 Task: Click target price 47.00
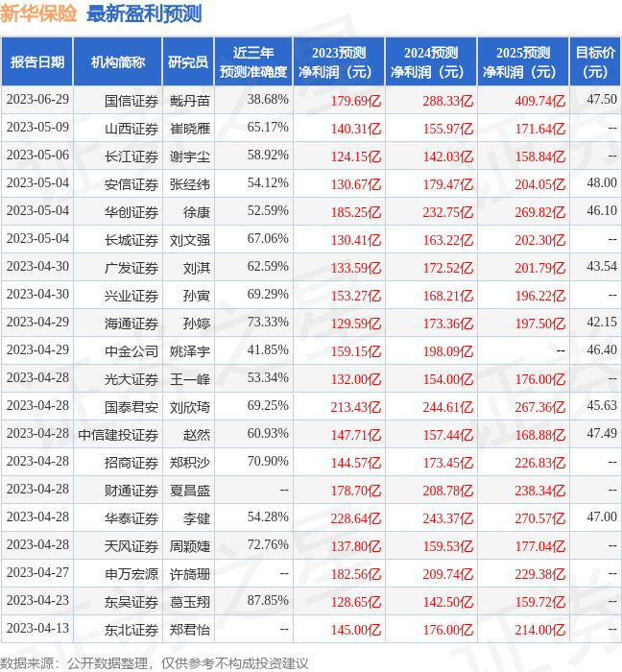click(602, 517)
